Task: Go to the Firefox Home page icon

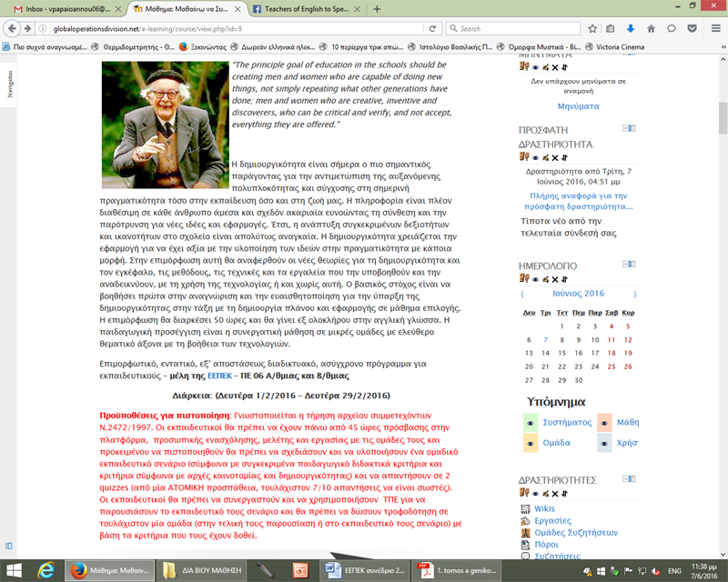Action: click(651, 29)
